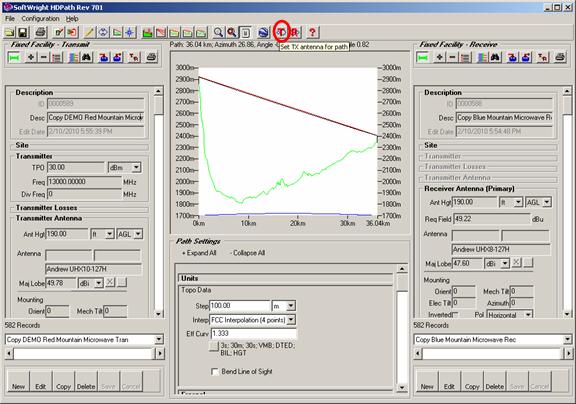Click the red question mark help icon
This screenshot has width=576, height=404.
312,32
